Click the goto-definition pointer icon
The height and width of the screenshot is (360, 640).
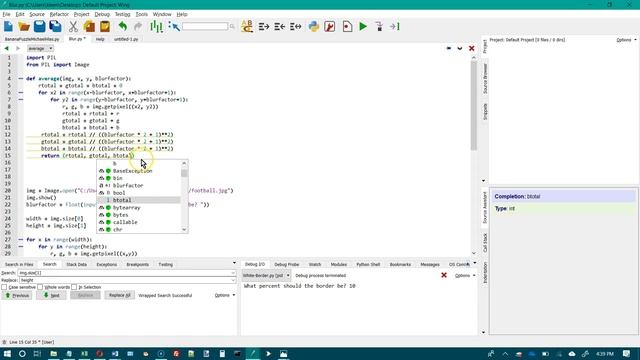tap(174, 27)
